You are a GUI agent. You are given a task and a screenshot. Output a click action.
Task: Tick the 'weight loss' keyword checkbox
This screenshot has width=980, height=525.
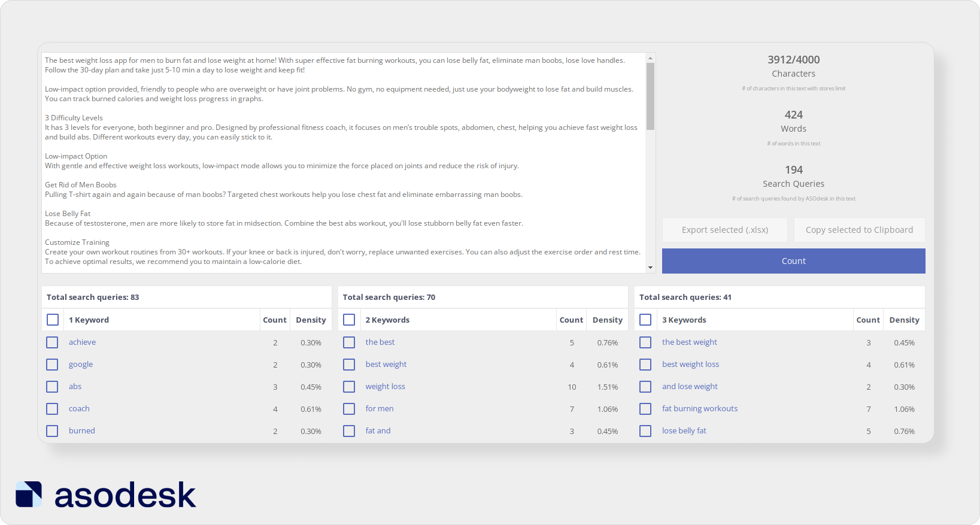[x=349, y=387]
